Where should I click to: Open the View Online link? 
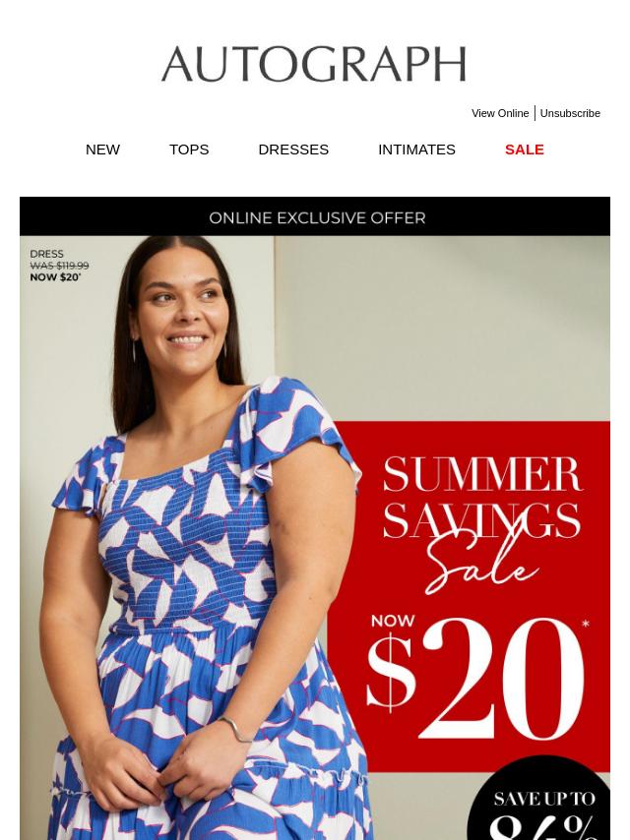click(x=500, y=113)
